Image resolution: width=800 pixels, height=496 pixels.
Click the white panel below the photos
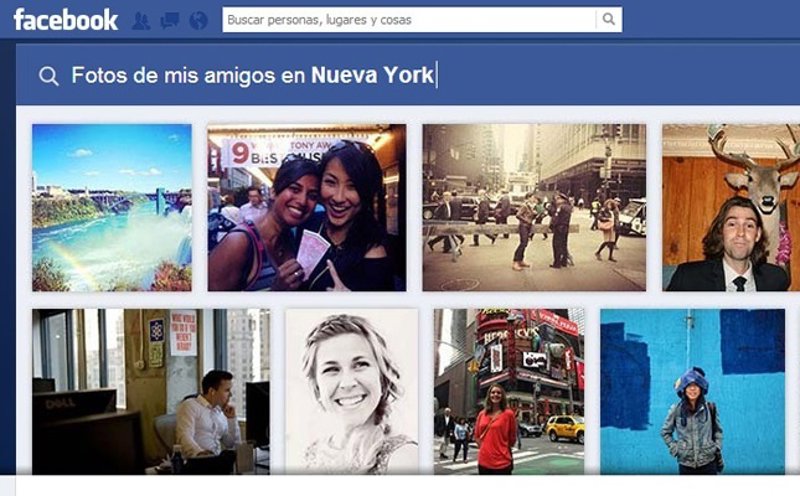[400, 486]
